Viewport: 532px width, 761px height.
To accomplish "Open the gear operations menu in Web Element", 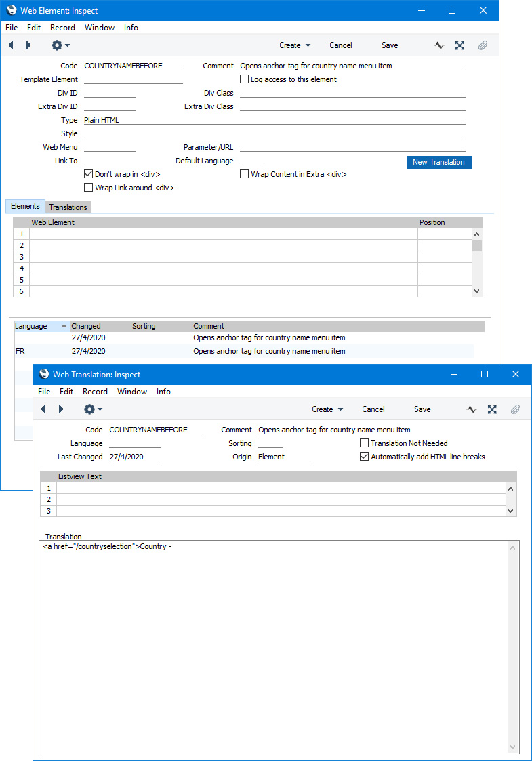I will point(60,45).
